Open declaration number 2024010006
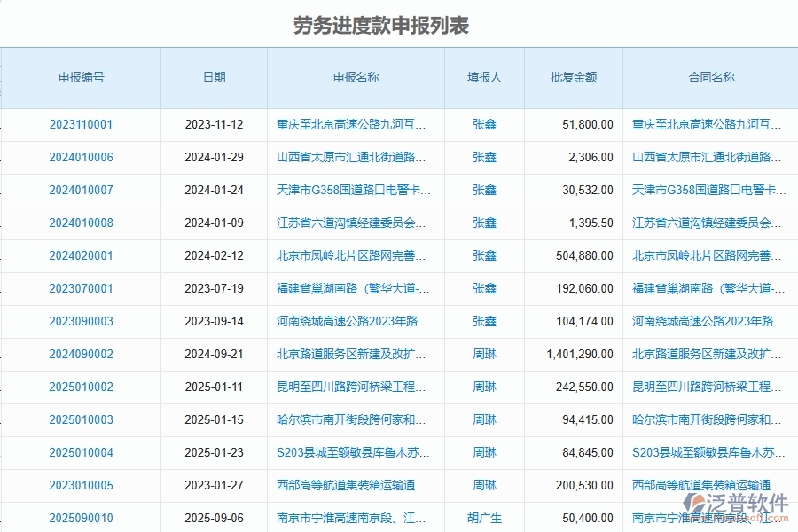 (x=81, y=157)
